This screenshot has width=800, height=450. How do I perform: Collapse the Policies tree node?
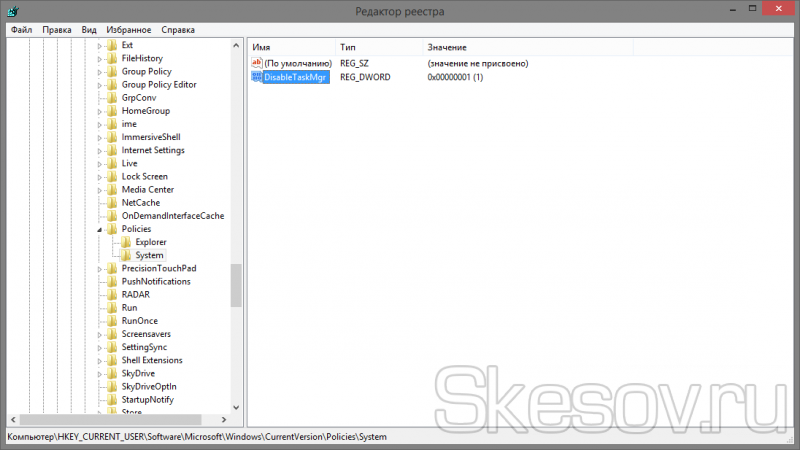[x=100, y=230]
